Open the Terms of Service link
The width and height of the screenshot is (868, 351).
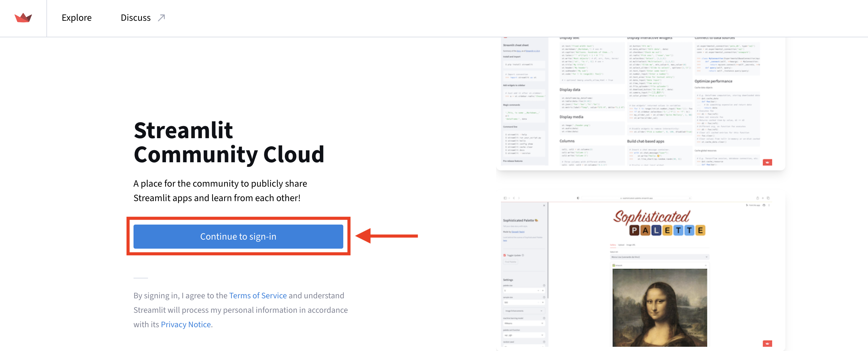click(258, 296)
